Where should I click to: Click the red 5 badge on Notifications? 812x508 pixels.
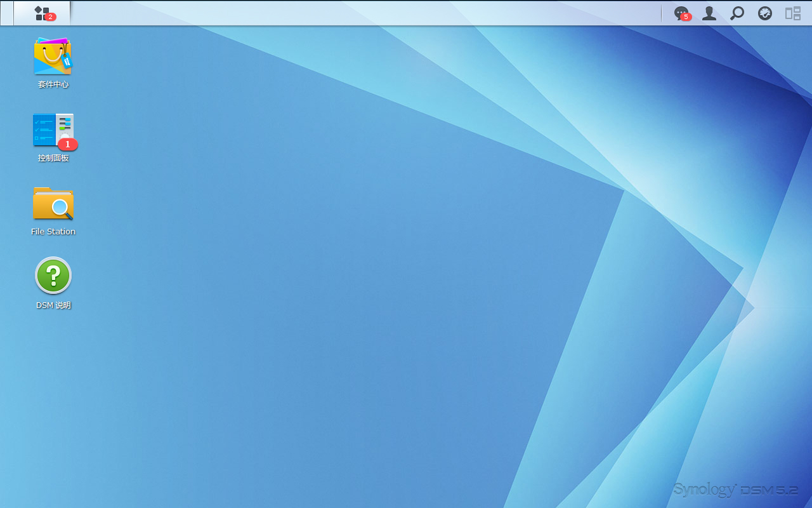pyautogui.click(x=686, y=17)
